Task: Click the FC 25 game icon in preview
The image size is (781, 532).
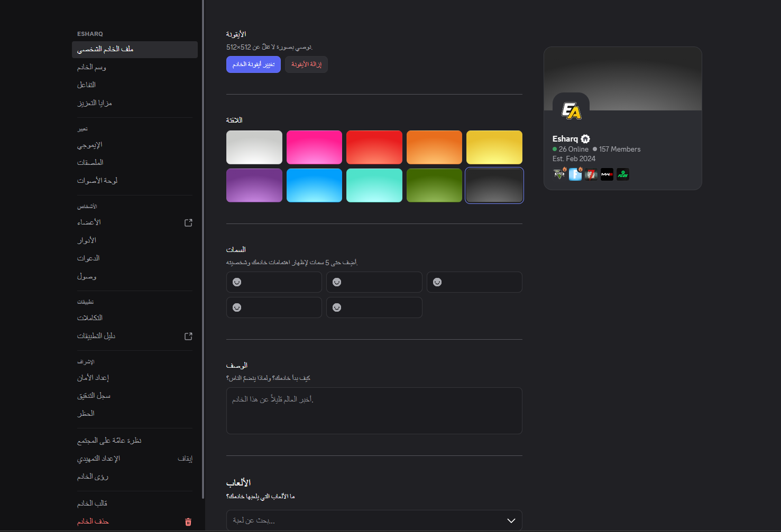Action: click(x=623, y=174)
